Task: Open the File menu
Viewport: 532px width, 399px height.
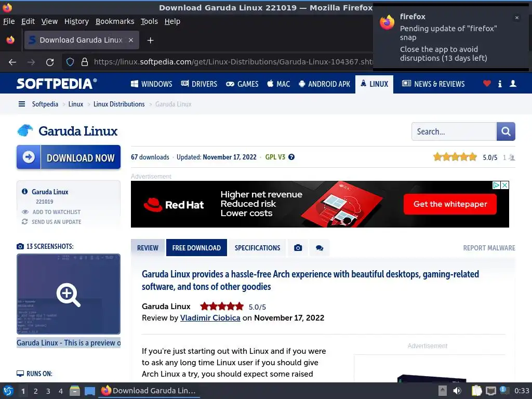Action: tap(9, 21)
